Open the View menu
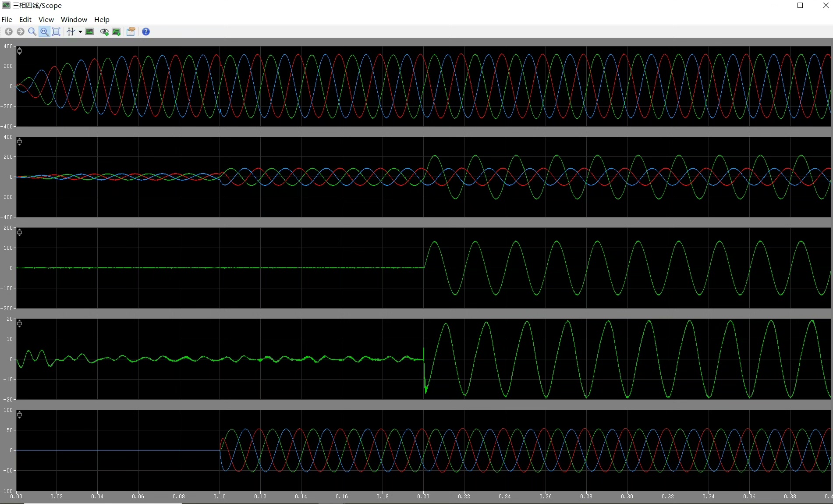 [x=46, y=19]
